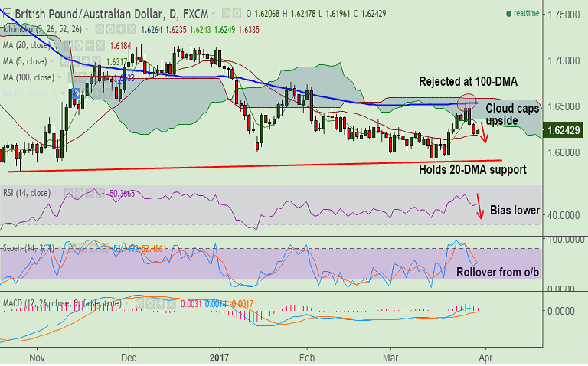588x366 pixels.
Task: Hide the MACD indicator with its eye icon
Action: [139, 303]
